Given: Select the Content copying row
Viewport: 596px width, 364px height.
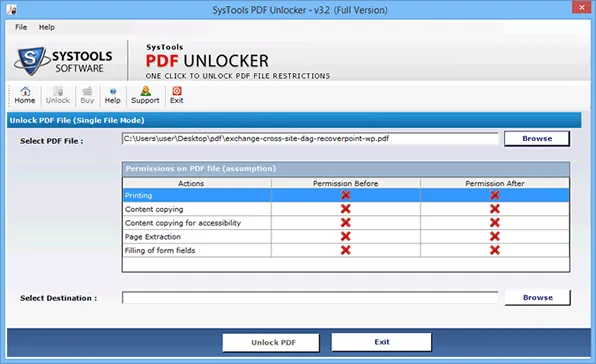Looking at the screenshot, I should pyautogui.click(x=346, y=209).
